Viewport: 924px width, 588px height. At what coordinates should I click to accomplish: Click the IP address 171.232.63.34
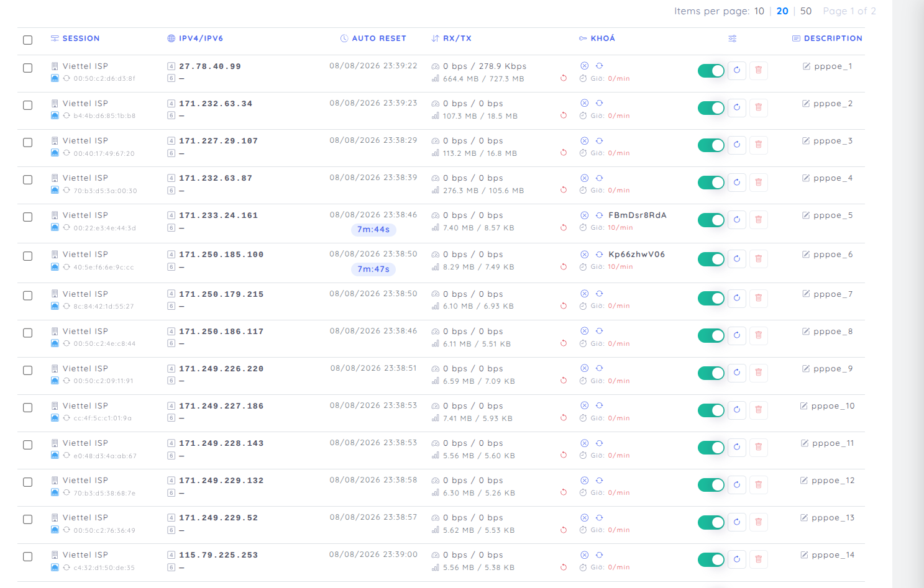(216, 104)
